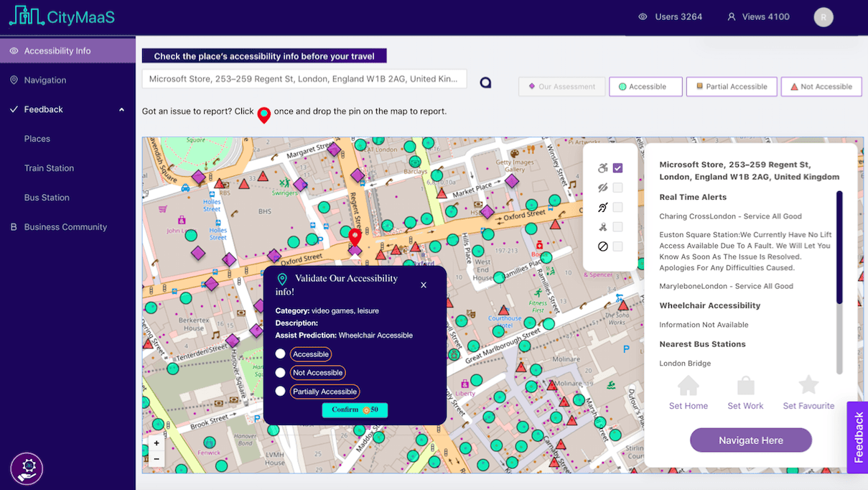Click the pin icon in the Validate popup header
868x490 pixels.
click(282, 279)
